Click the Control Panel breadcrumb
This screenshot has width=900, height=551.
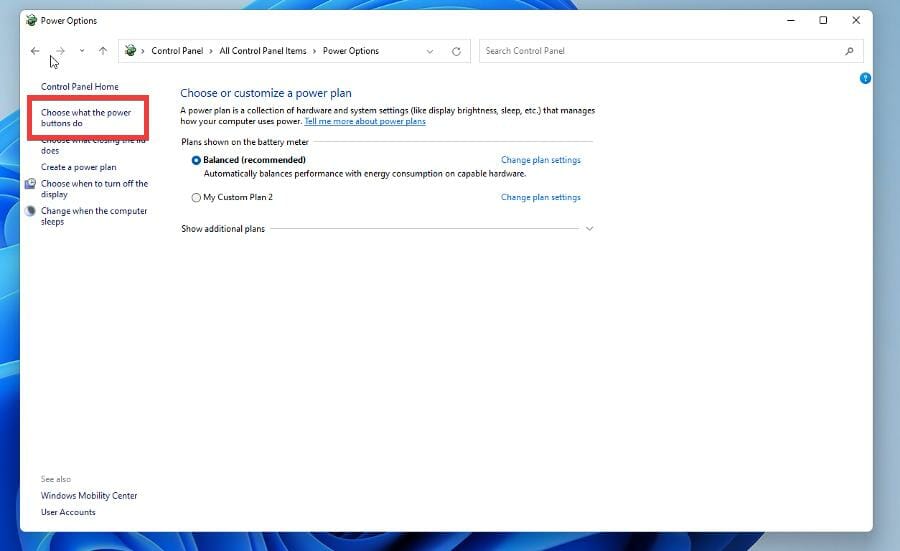click(177, 51)
